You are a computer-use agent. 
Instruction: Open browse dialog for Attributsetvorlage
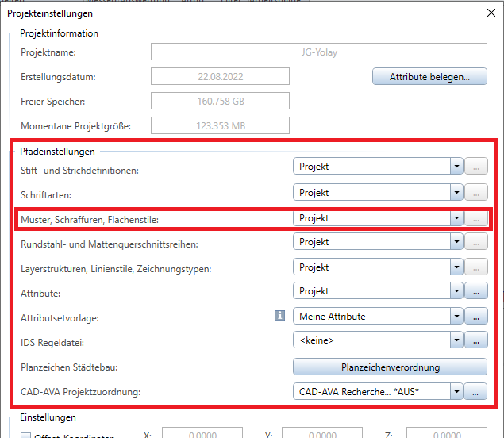click(x=475, y=316)
